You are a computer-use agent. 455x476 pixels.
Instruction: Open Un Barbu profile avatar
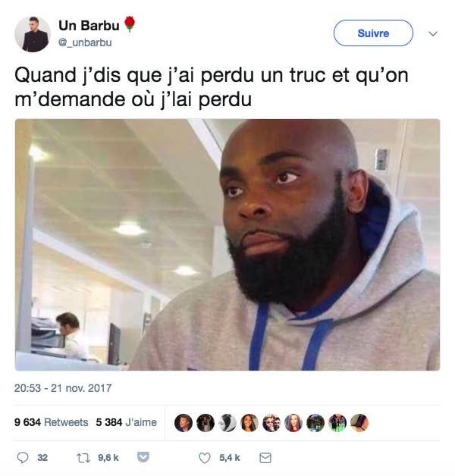[33, 34]
